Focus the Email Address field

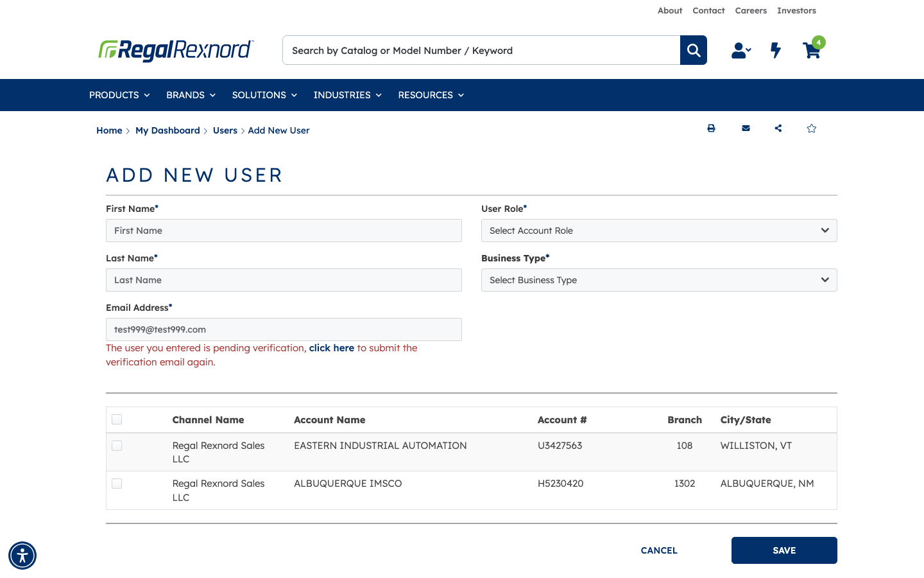pos(284,329)
